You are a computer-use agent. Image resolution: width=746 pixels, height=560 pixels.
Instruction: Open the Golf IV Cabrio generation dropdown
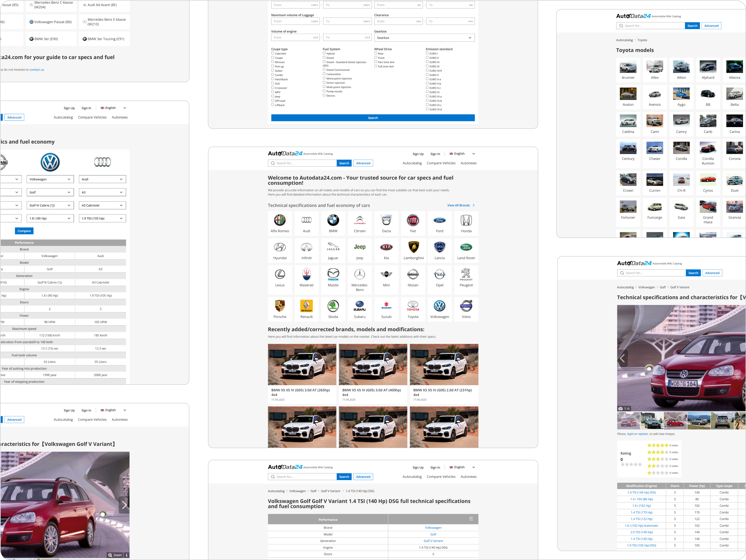pos(50,206)
